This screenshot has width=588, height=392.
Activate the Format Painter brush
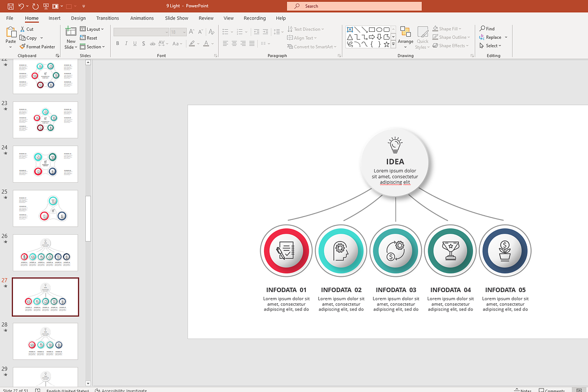point(37,47)
